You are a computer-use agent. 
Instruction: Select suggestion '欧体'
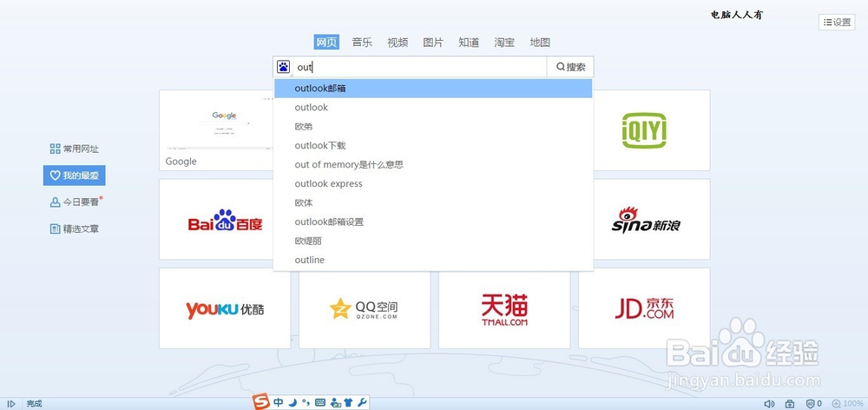433,202
